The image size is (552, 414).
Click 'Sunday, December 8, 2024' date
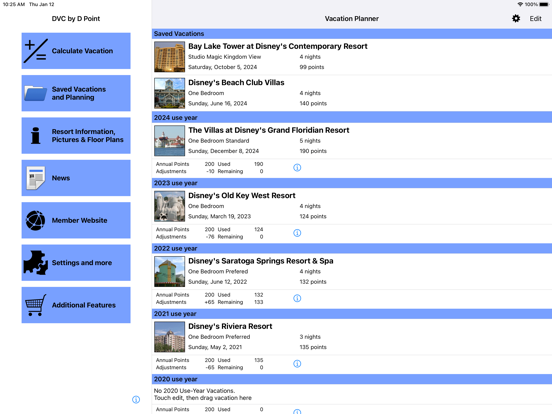223,151
